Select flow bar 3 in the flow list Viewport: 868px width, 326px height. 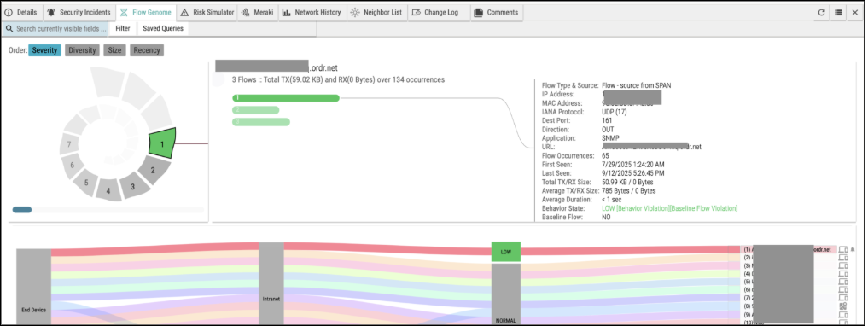[260, 122]
